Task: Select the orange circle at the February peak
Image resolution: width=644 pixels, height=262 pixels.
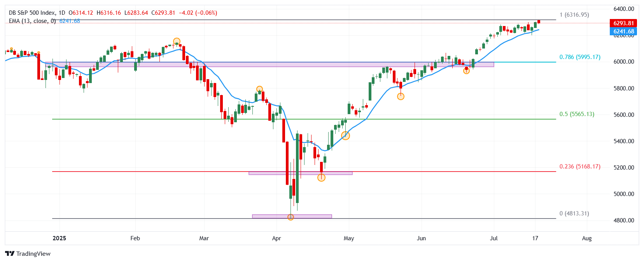Action: click(177, 42)
